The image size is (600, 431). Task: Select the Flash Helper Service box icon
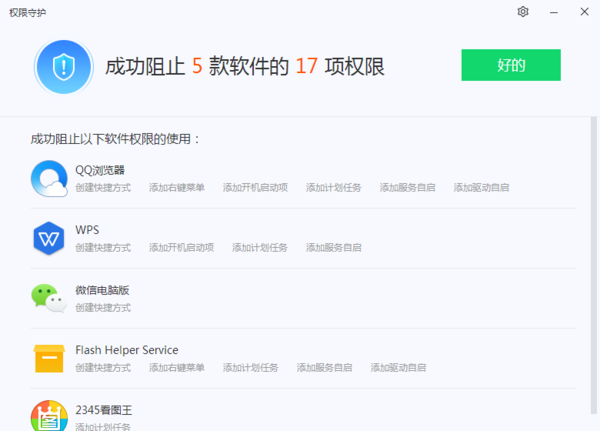pyautogui.click(x=49, y=358)
